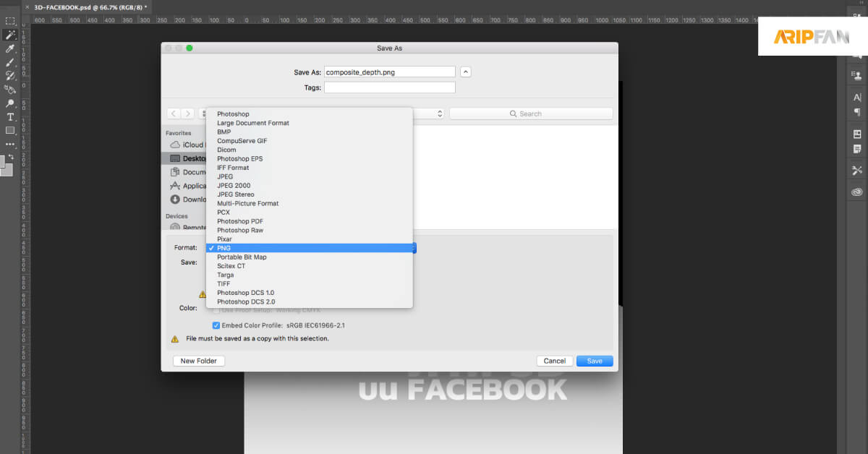Select the Rectangle shape tool

10,130
